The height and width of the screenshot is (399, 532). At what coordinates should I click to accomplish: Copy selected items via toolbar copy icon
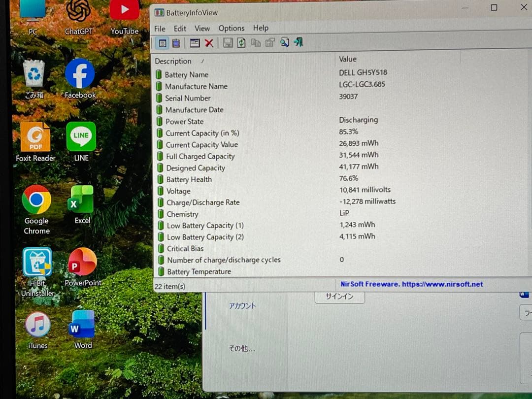pos(256,43)
